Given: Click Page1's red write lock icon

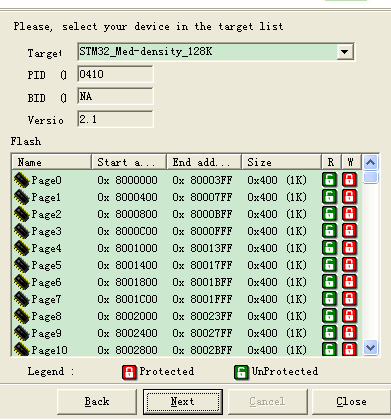Looking at the screenshot, I should click(x=349, y=197).
